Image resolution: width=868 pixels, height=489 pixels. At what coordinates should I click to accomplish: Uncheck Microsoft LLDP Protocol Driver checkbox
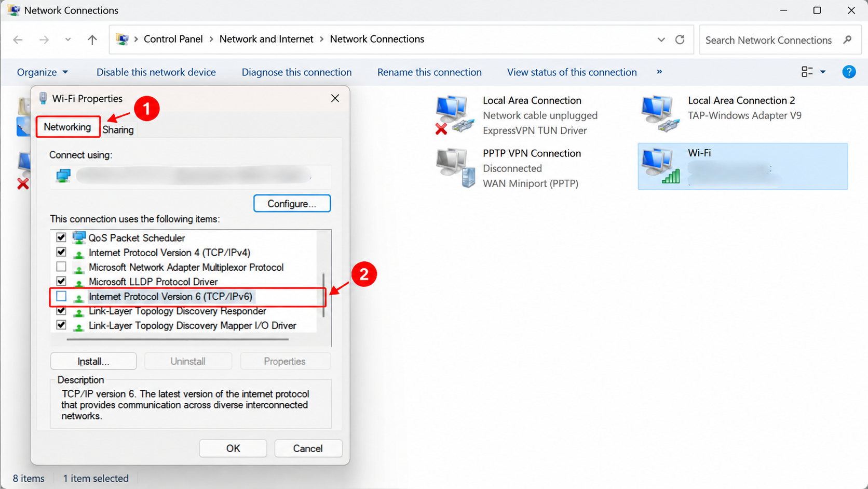[x=61, y=281]
